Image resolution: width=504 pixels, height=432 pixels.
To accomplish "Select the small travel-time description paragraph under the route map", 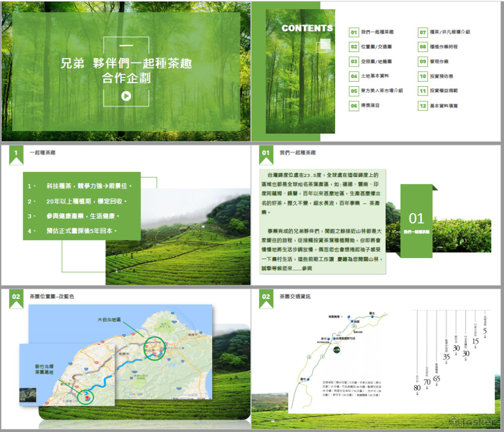I will pos(352,389).
